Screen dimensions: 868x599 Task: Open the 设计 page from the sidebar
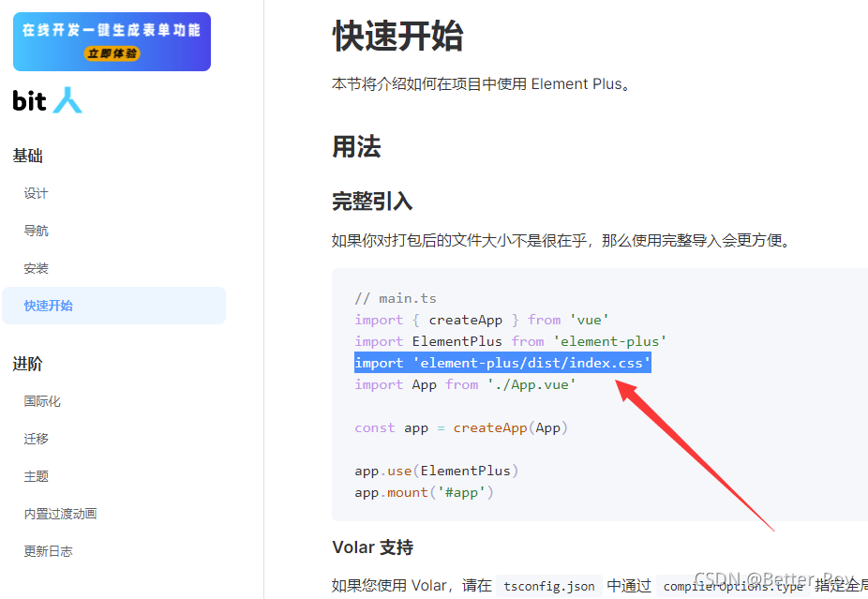36,193
